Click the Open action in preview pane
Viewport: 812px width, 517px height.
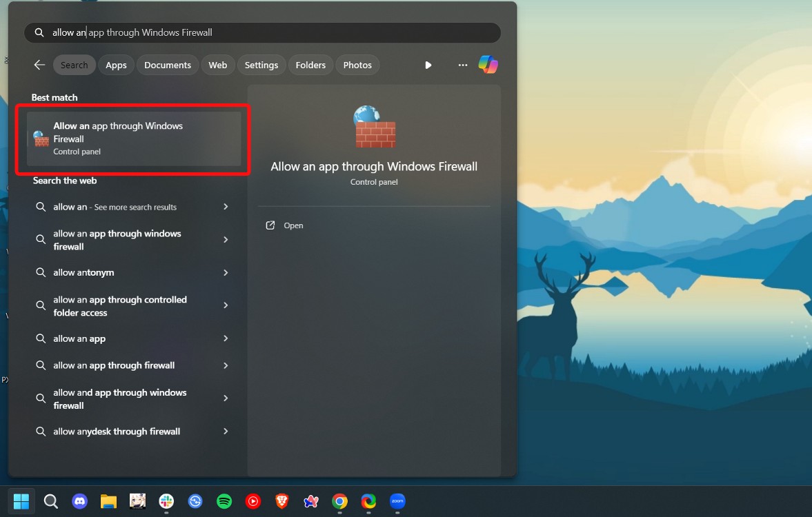pyautogui.click(x=293, y=225)
